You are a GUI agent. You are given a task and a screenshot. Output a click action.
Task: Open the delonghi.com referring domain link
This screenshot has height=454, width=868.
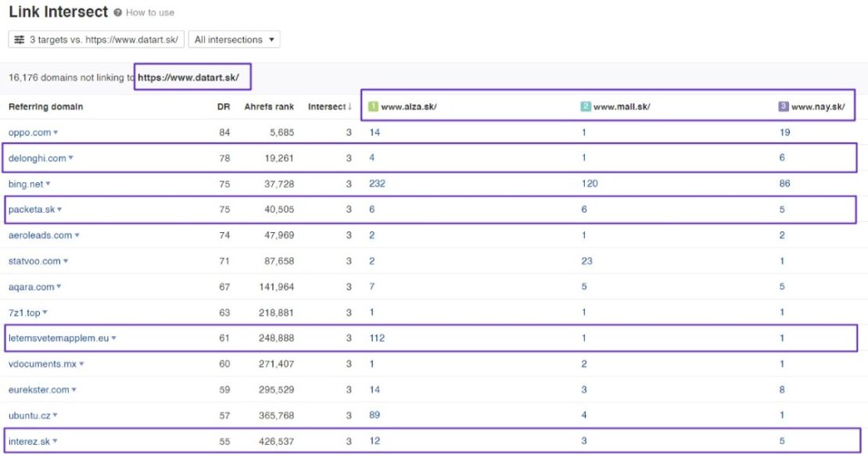[x=37, y=158]
